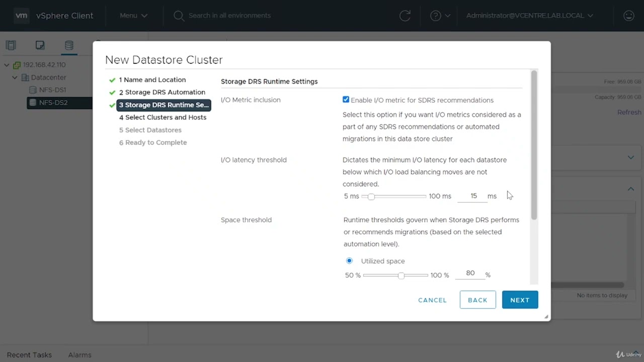Open the help dropdown chevron
Image resolution: width=644 pixels, height=362 pixels.
click(x=448, y=16)
